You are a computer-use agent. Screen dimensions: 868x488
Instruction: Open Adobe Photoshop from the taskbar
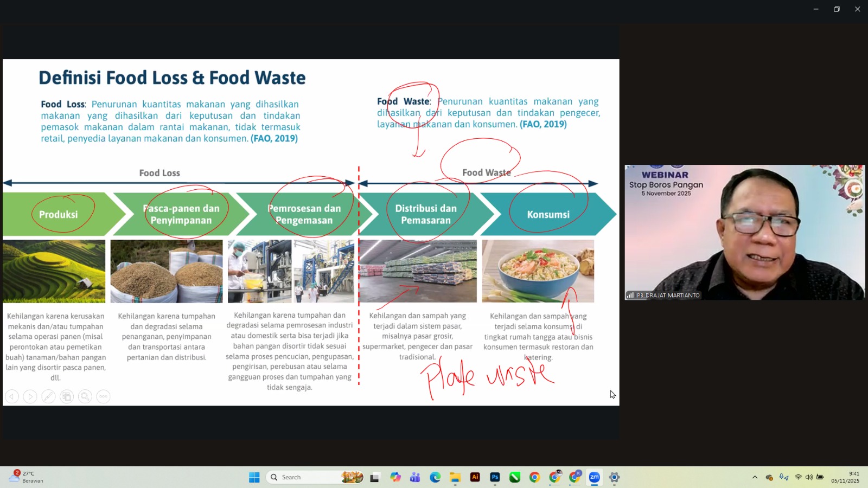495,477
